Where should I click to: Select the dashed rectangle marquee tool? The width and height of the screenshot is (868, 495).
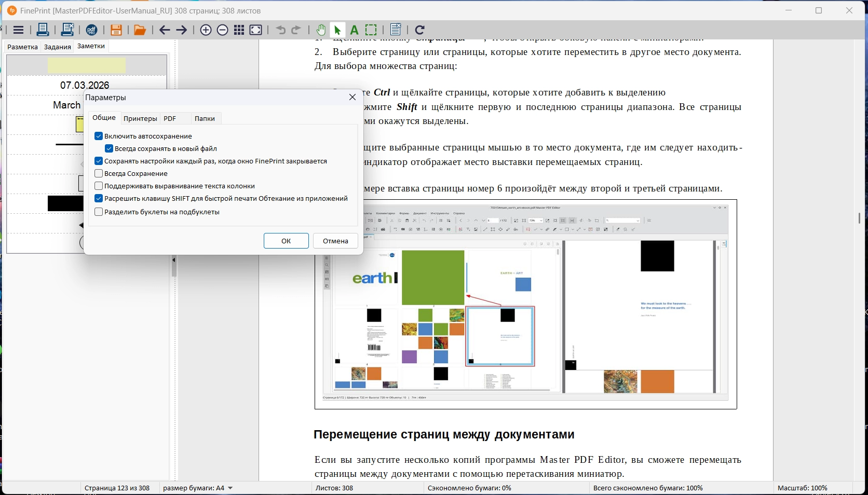tap(371, 30)
